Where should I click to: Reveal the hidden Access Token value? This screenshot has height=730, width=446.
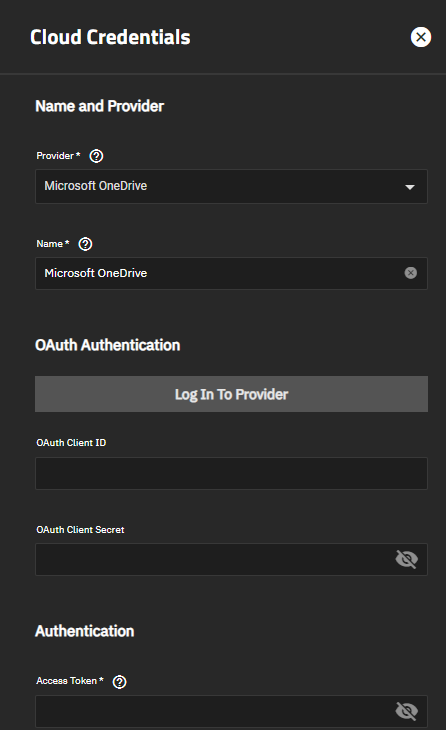(406, 711)
